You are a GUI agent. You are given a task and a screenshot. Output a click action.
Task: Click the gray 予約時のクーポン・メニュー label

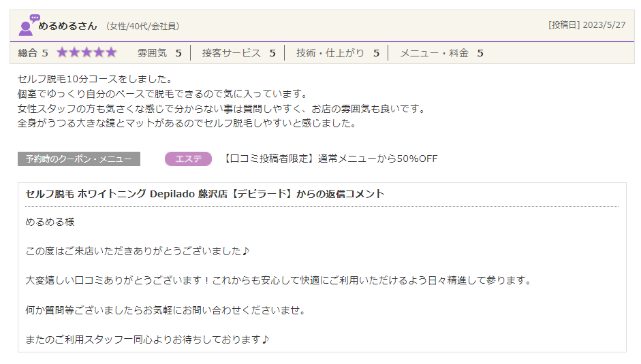click(x=79, y=159)
